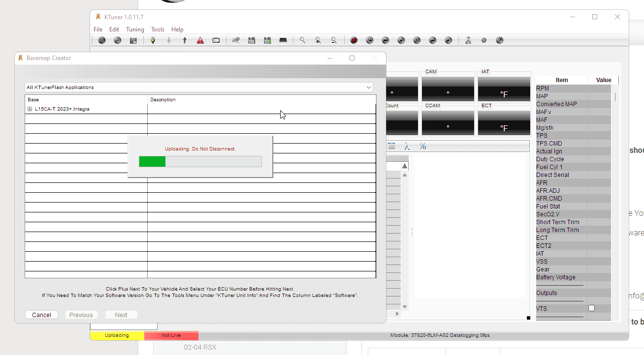Select the lambda (λ) icon in the datalog panel
The image size is (644, 355).
coord(407,146)
